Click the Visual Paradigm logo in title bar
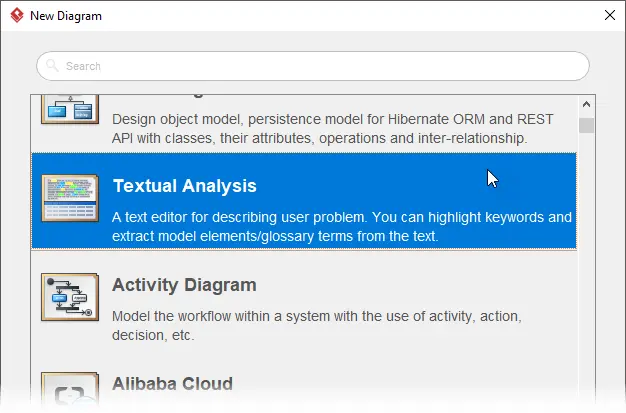 [x=17, y=16]
